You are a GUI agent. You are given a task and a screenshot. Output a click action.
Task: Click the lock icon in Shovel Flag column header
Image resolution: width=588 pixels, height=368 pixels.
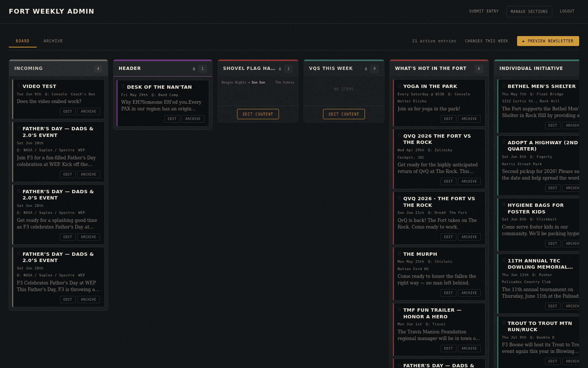[280, 69]
